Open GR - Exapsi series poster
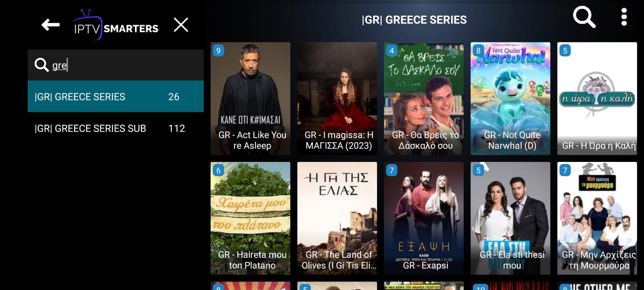The width and height of the screenshot is (644, 290). pyautogui.click(x=424, y=218)
